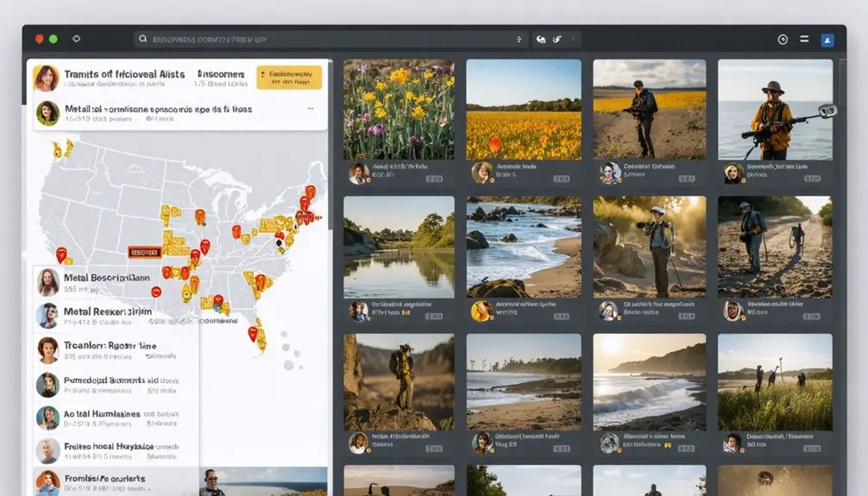Click the author avatar under the rocky shoreline photo

tap(481, 311)
